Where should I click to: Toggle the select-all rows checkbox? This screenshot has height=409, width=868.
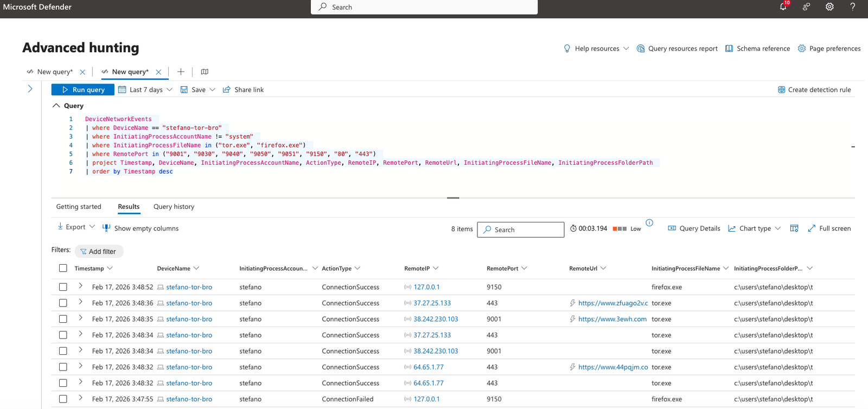63,268
